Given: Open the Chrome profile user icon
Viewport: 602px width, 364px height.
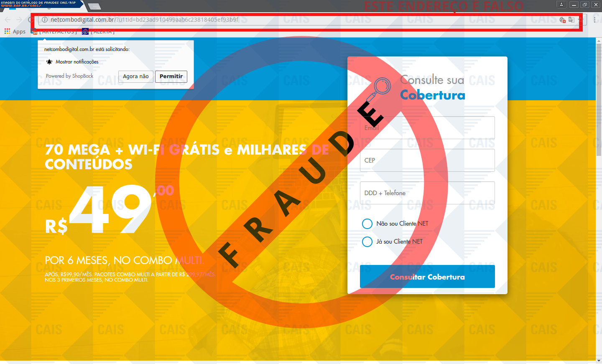Looking at the screenshot, I should pyautogui.click(x=561, y=4).
